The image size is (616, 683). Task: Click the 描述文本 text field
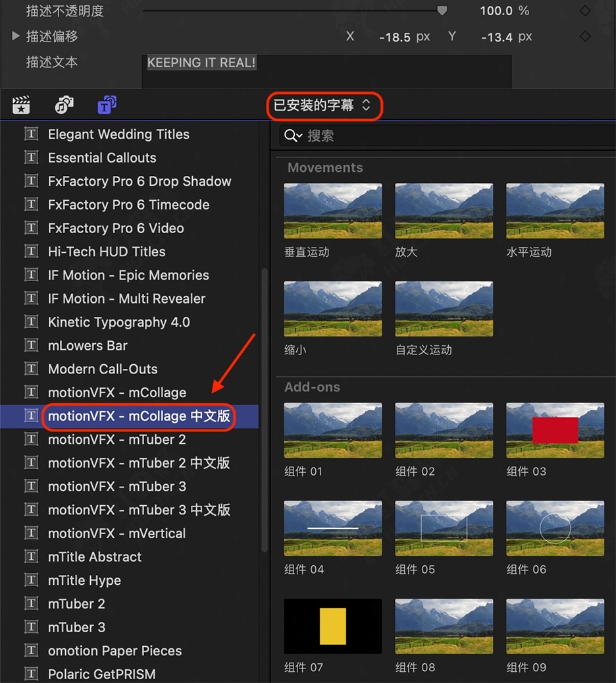coord(326,71)
